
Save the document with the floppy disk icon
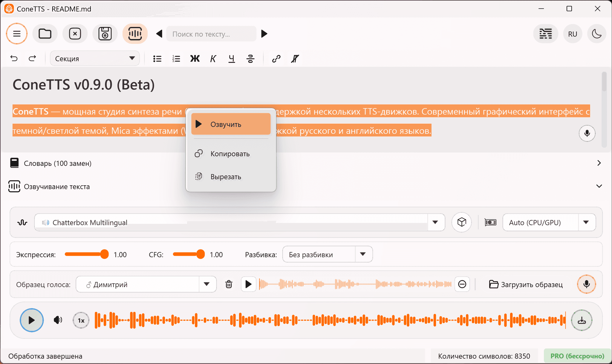(x=105, y=33)
